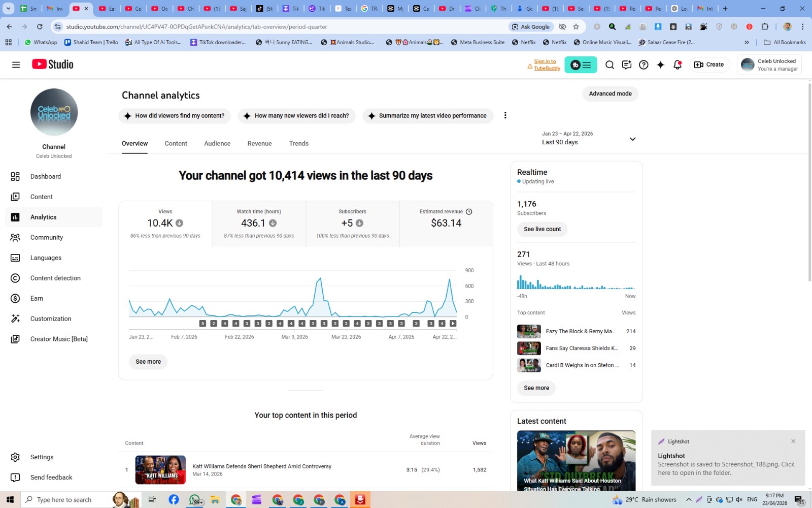The height and width of the screenshot is (508, 812).
Task: Go to Content in the sidebar
Action: pyautogui.click(x=54, y=197)
